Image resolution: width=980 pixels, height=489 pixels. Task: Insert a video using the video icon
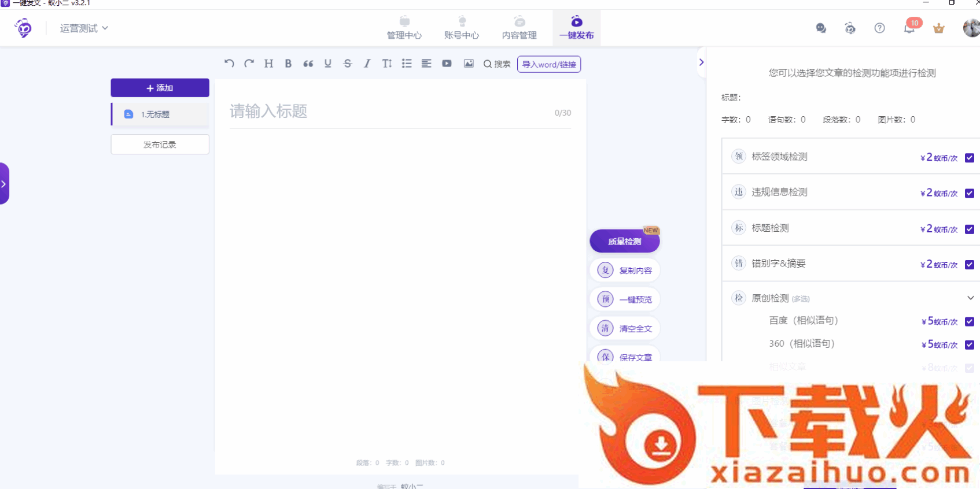pos(447,64)
